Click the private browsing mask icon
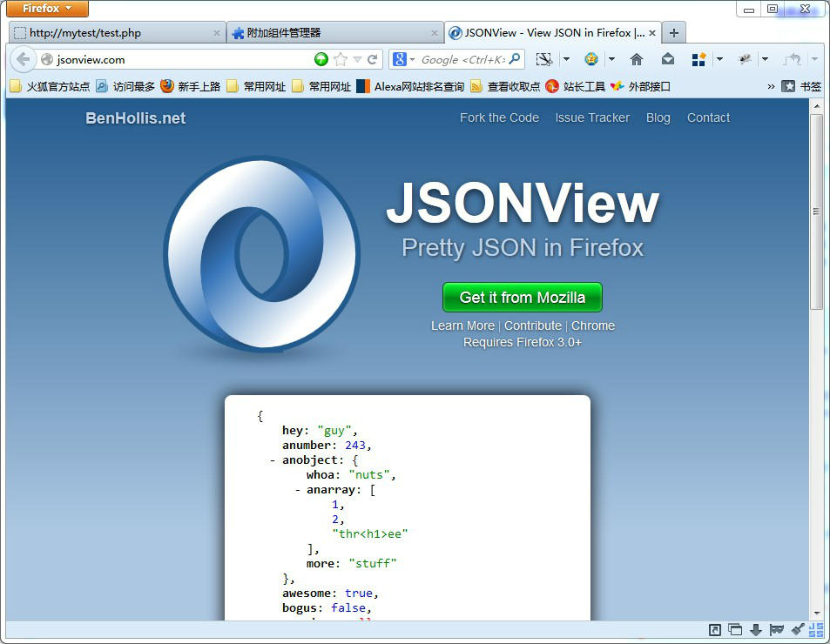The width and height of the screenshot is (830, 644). [777, 630]
